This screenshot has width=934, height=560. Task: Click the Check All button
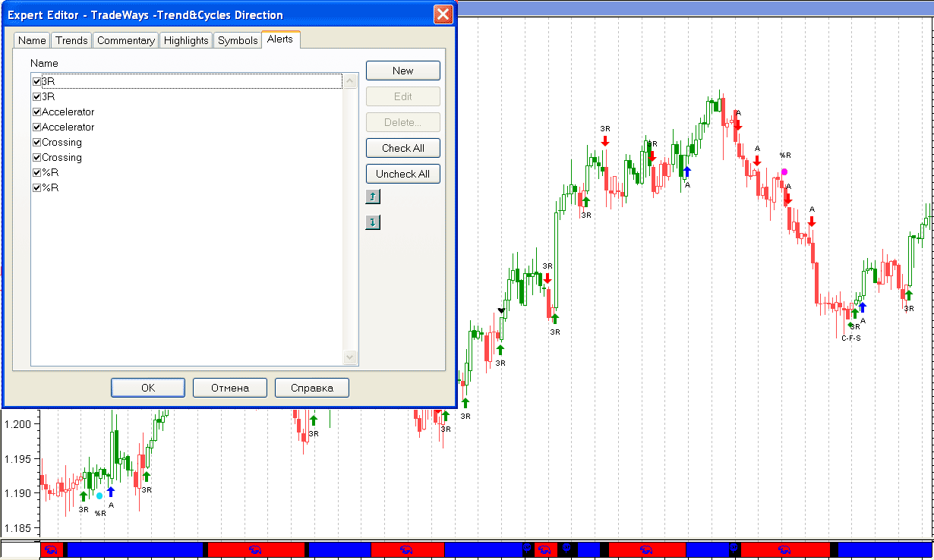(x=403, y=148)
